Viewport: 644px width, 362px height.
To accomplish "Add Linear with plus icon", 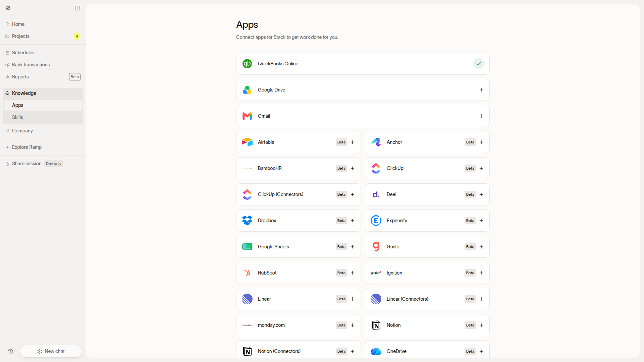I will [353, 299].
